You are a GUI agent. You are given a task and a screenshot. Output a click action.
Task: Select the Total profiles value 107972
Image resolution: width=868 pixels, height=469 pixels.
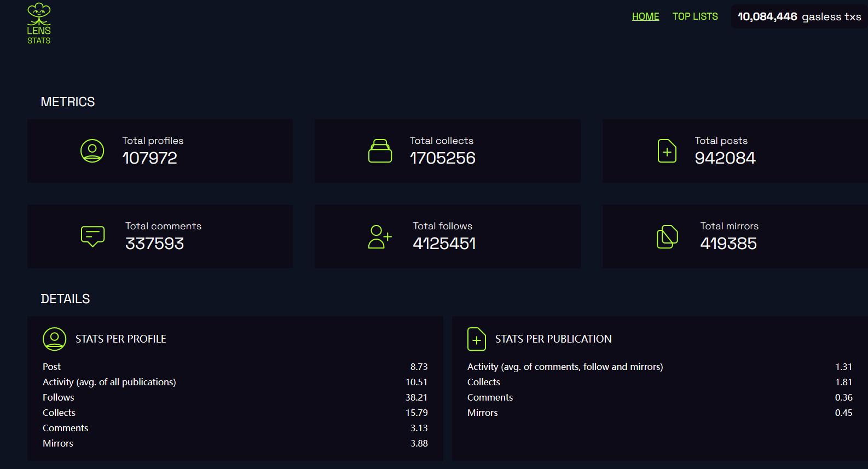pos(149,158)
